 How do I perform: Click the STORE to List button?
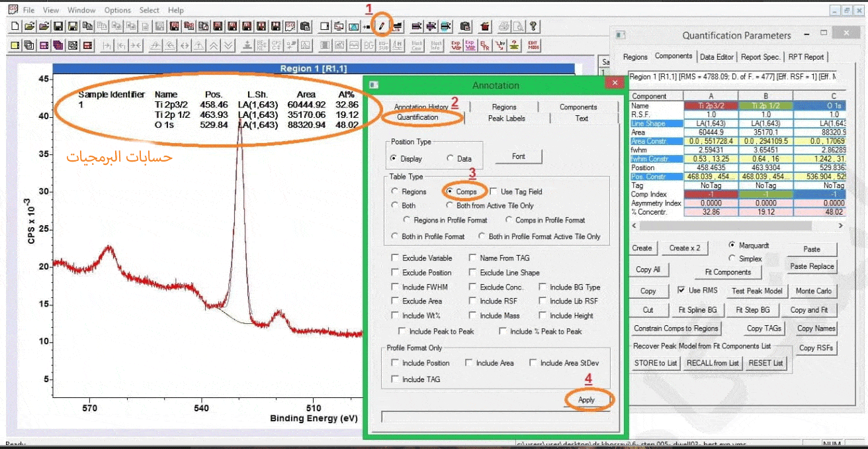point(655,363)
